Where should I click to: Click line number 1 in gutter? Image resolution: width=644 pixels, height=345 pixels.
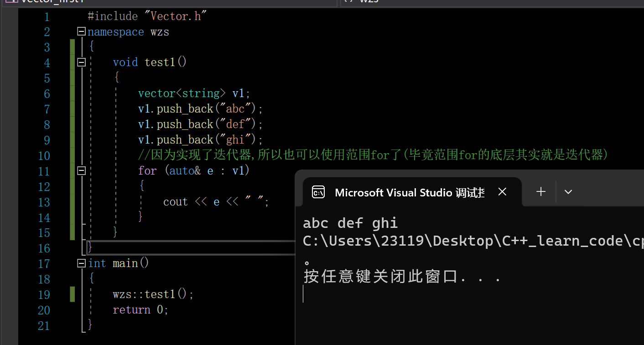(x=47, y=17)
